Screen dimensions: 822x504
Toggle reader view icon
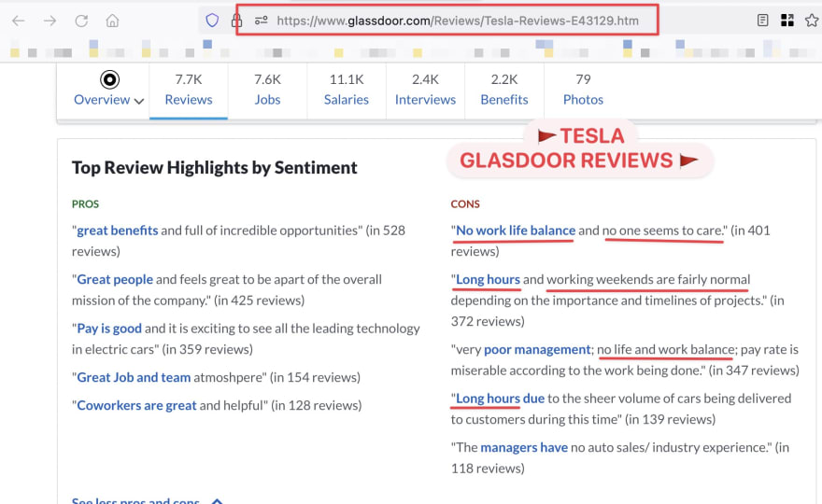[x=763, y=21]
